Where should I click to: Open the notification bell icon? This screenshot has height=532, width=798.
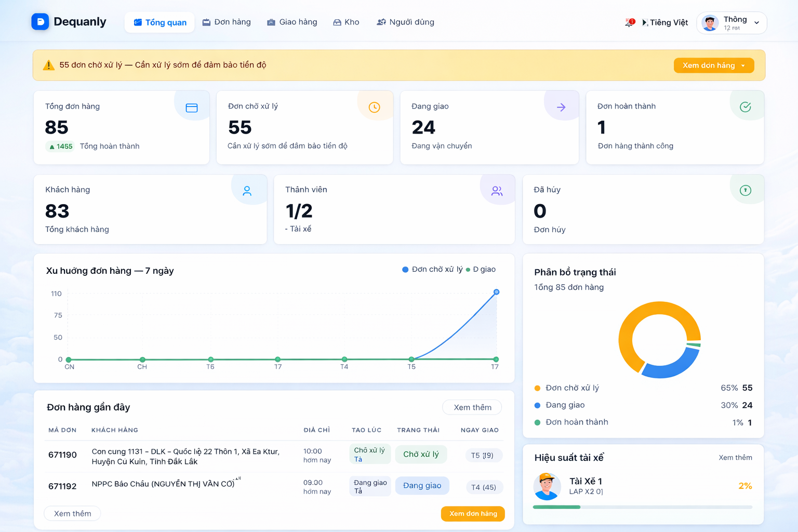[x=630, y=22]
